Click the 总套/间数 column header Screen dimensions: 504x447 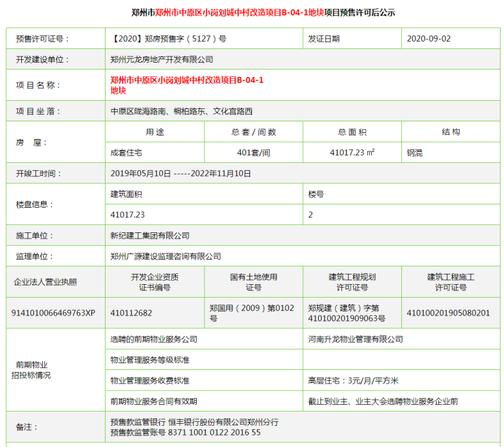coord(253,132)
